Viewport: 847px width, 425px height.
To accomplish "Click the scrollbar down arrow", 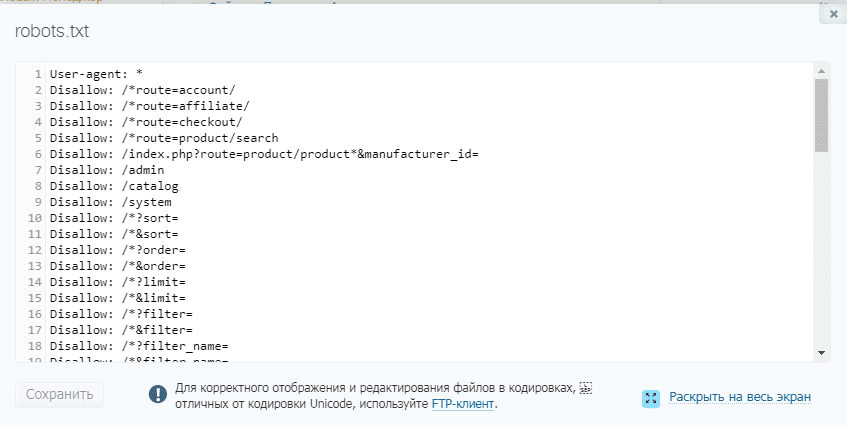I will pyautogui.click(x=821, y=352).
